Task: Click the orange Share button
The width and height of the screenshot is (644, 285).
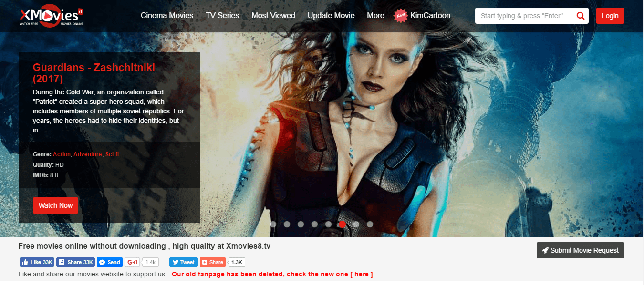Action: [212, 262]
